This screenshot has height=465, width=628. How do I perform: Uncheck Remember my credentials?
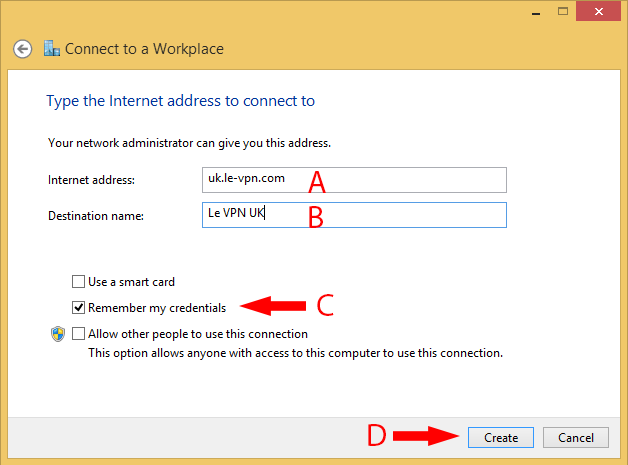click(x=78, y=308)
